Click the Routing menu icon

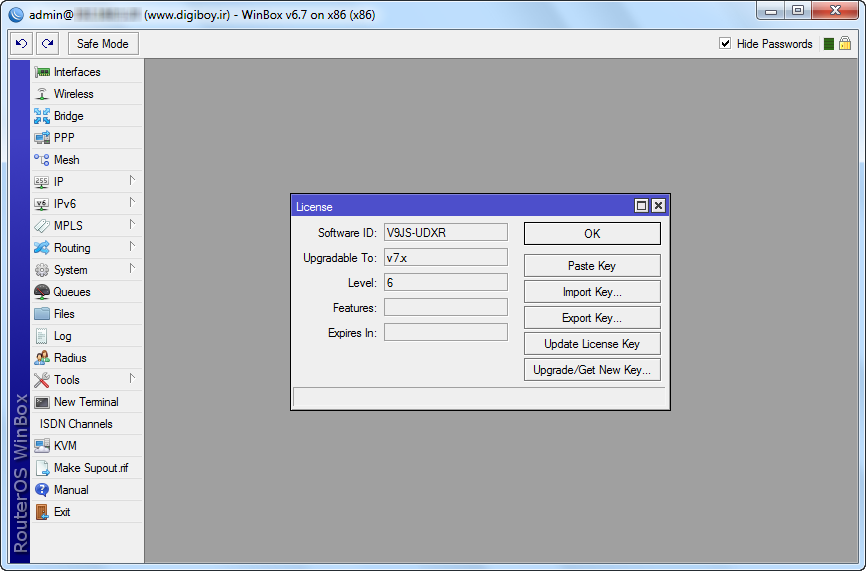(x=42, y=248)
